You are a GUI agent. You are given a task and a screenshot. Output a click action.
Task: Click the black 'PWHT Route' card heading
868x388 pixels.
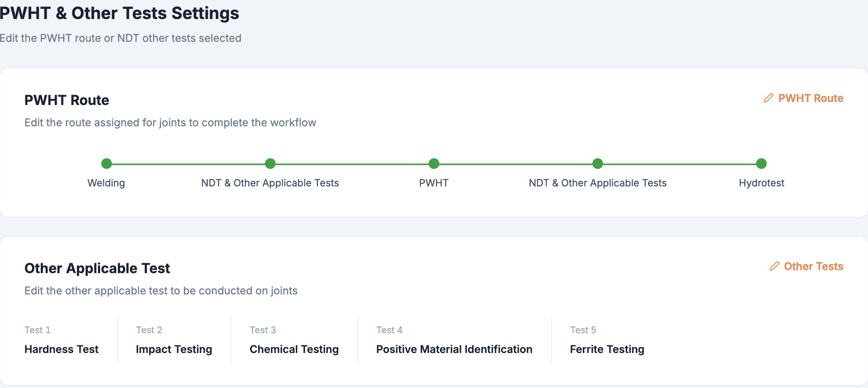67,100
